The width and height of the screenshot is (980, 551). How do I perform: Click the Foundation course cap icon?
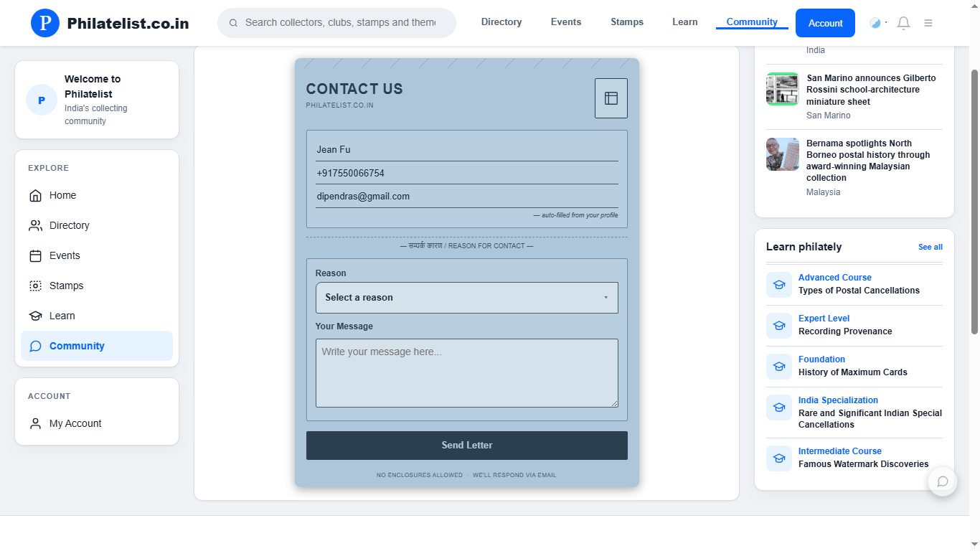coord(779,366)
